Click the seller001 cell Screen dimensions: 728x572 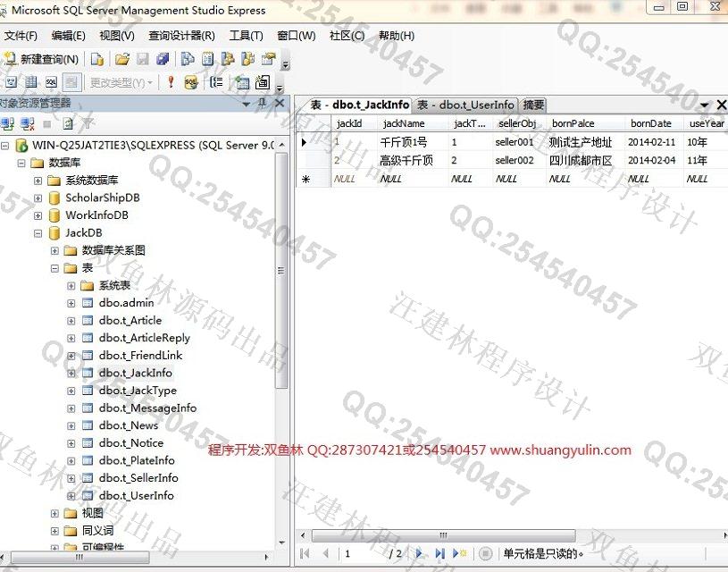click(x=519, y=142)
